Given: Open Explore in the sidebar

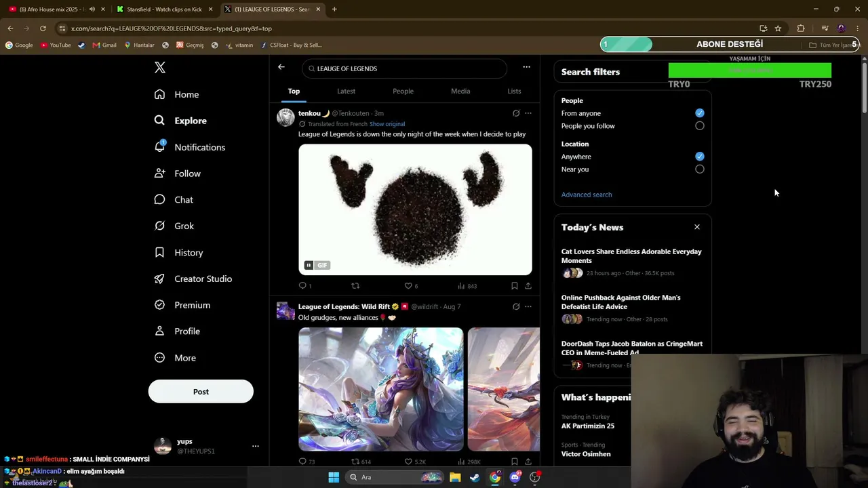Looking at the screenshot, I should point(180,121).
